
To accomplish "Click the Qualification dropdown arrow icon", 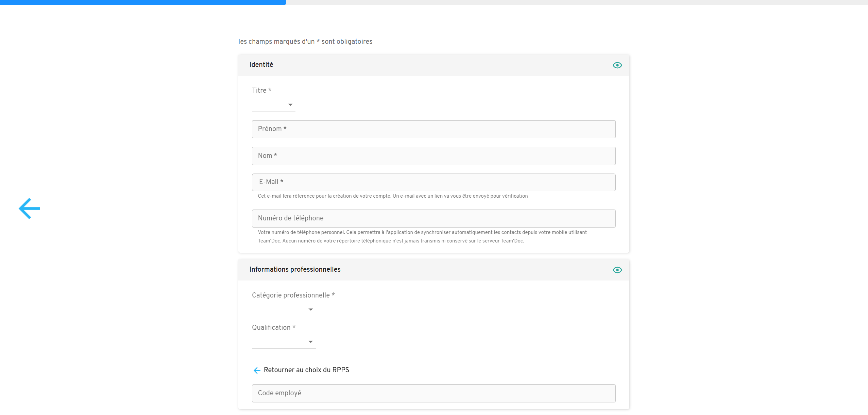I will click(x=310, y=342).
